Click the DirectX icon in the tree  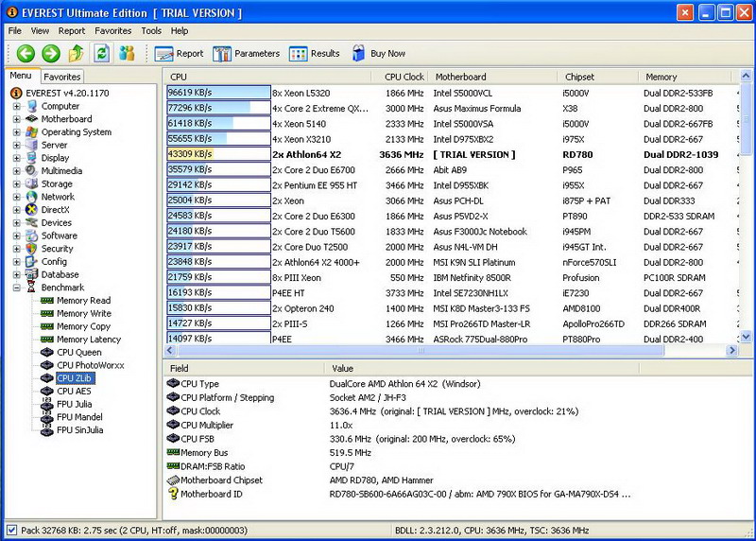coord(32,209)
